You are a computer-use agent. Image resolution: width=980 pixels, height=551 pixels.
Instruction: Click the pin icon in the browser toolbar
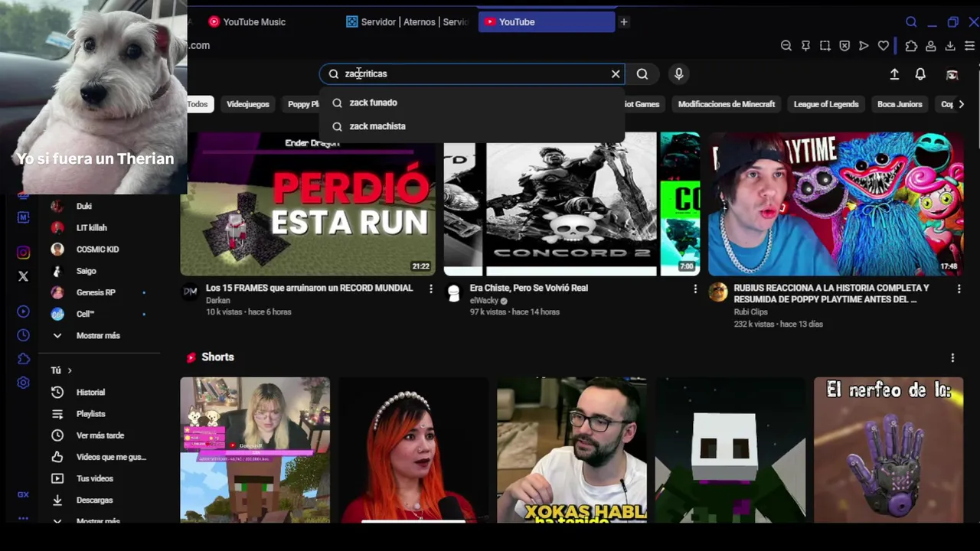coord(805,46)
